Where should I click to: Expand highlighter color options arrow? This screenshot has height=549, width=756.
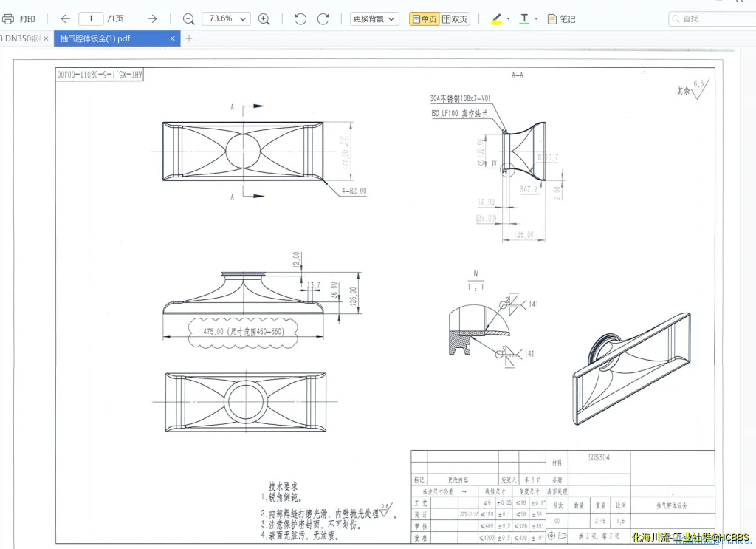508,18
